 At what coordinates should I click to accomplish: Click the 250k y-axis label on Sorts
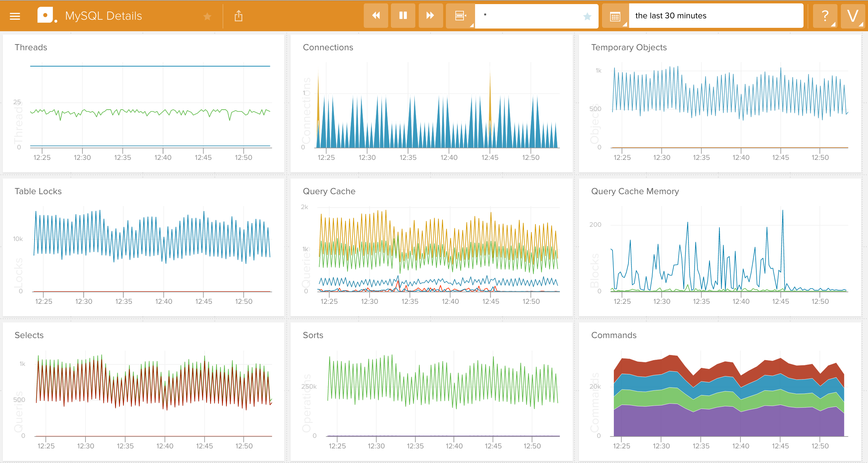[309, 387]
